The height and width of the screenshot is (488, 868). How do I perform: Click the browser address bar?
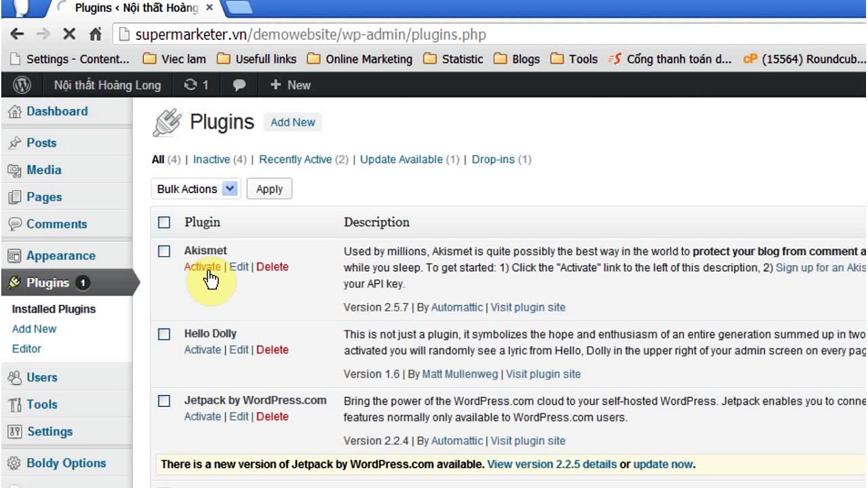pos(488,34)
